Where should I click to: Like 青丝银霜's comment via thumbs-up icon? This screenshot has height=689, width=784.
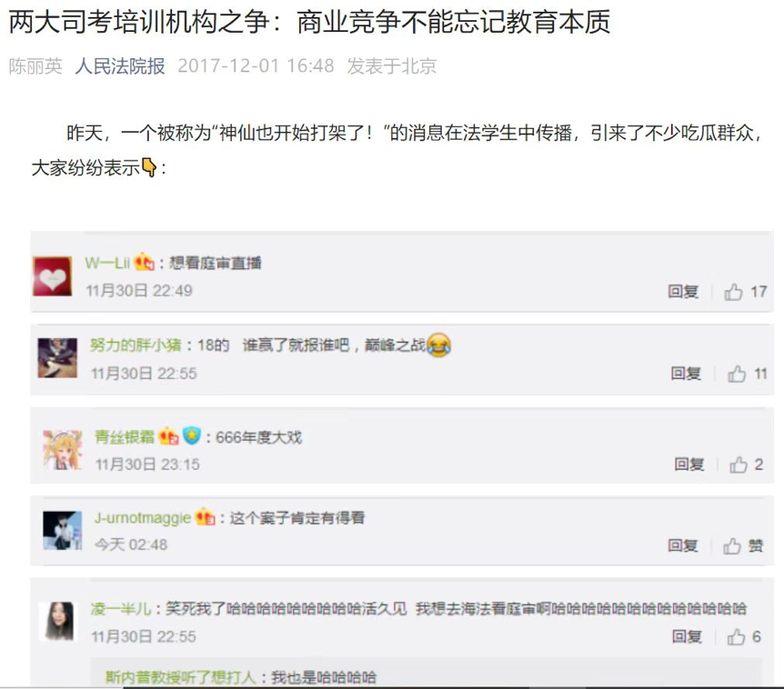pos(738,464)
